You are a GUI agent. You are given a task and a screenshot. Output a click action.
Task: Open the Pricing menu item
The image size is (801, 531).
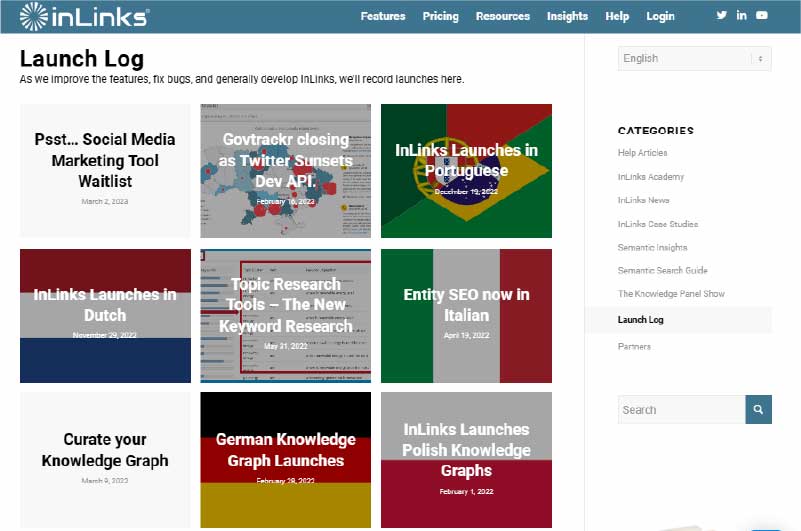tap(440, 16)
